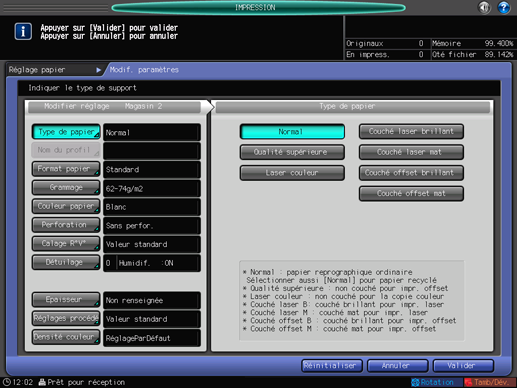
Task: Choose Couché offset mat paper
Action: tap(411, 194)
